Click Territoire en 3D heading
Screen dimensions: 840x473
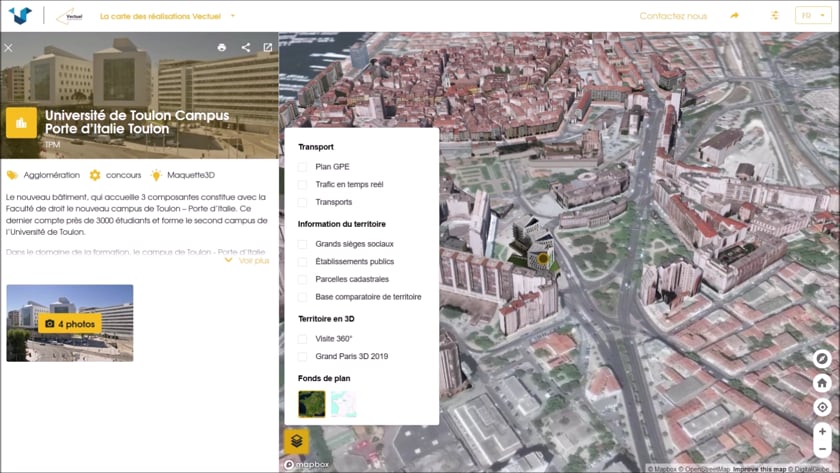point(326,319)
